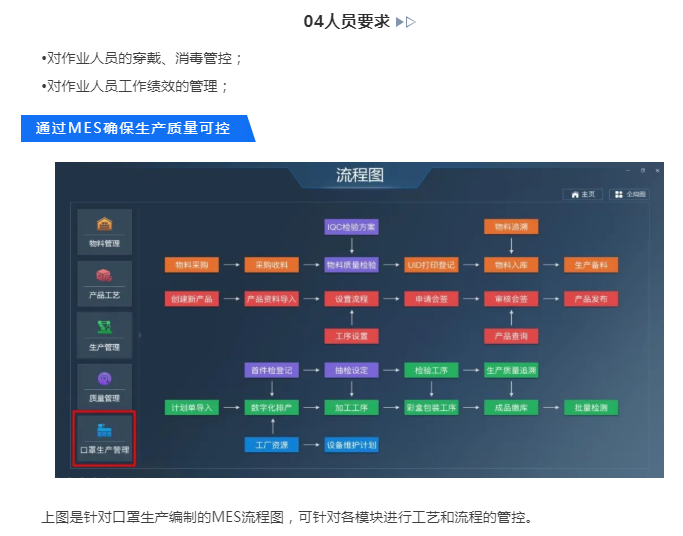Expand the sidebar panel arrow handle
Image resolution: width=683 pixels, height=536 pixels.
(x=140, y=335)
